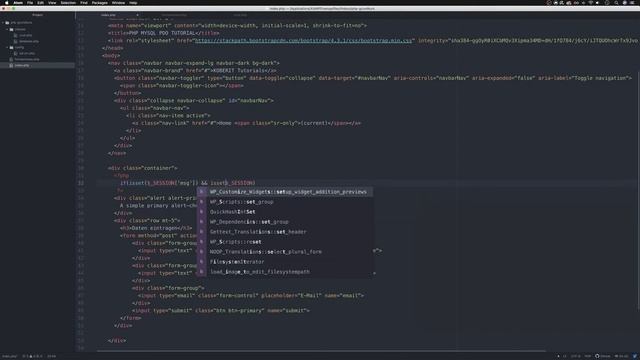Image resolution: width=640 pixels, height=360 pixels.
Task: Switch to the second editor tab
Action: pyautogui.click(x=174, y=15)
